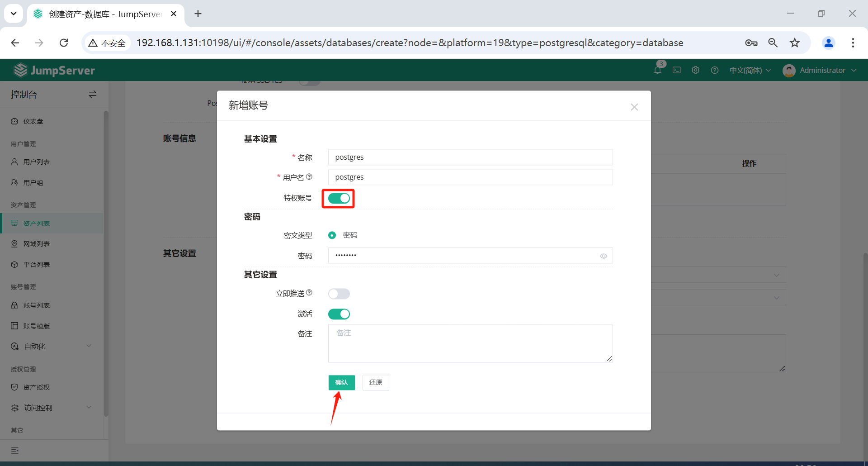
Task: Click the browser password key icon
Action: click(x=751, y=43)
